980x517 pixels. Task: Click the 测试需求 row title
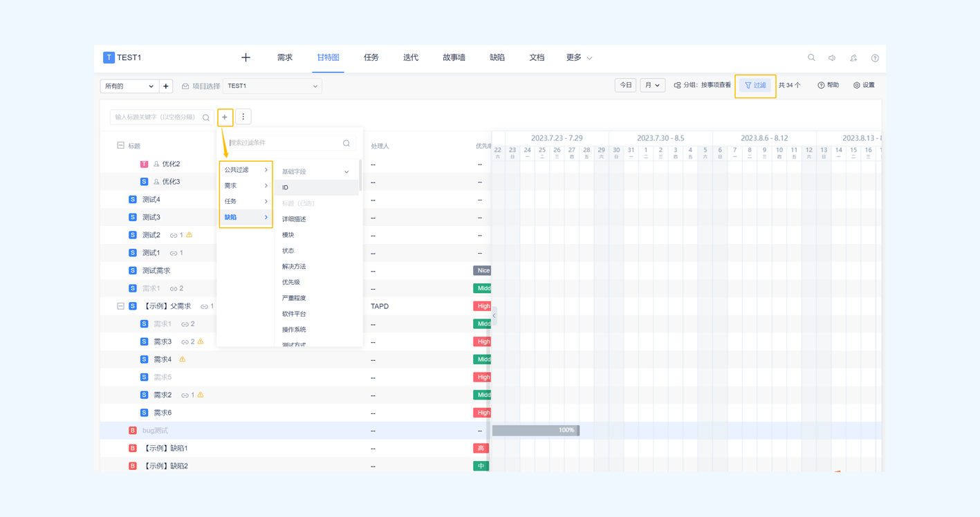coord(156,271)
